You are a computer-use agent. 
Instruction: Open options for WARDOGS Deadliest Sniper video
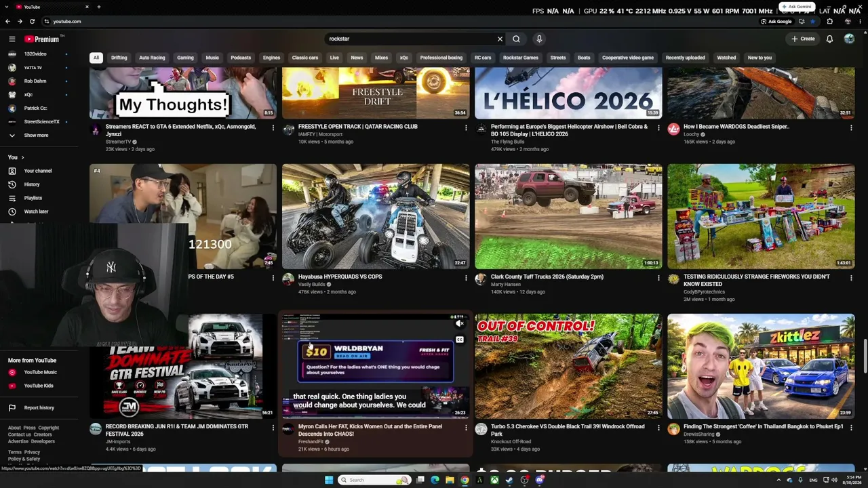coord(851,127)
